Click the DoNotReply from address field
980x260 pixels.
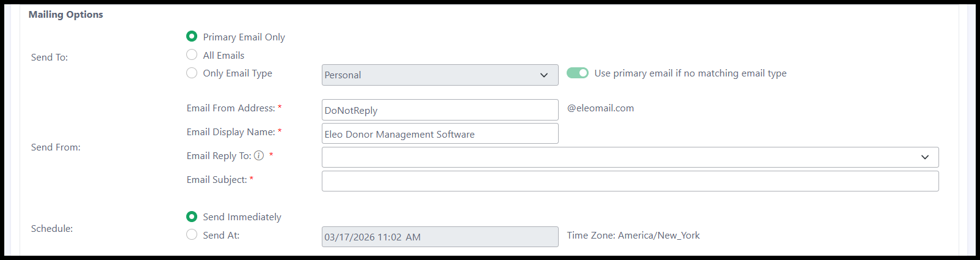pos(440,110)
